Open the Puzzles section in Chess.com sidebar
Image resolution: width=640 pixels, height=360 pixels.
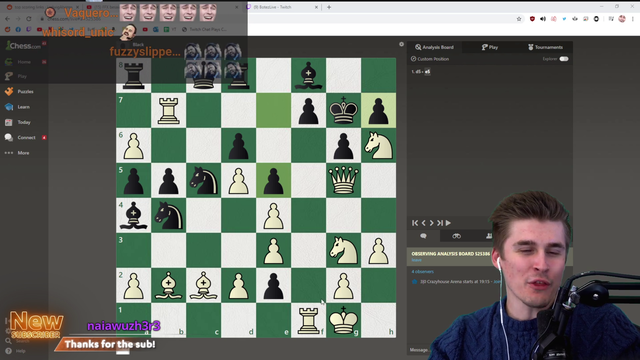click(x=19, y=91)
